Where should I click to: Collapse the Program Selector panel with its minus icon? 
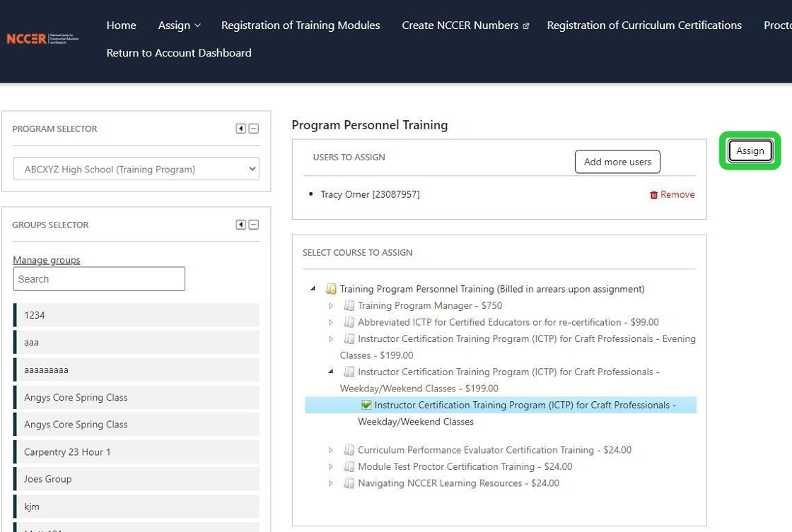point(255,129)
